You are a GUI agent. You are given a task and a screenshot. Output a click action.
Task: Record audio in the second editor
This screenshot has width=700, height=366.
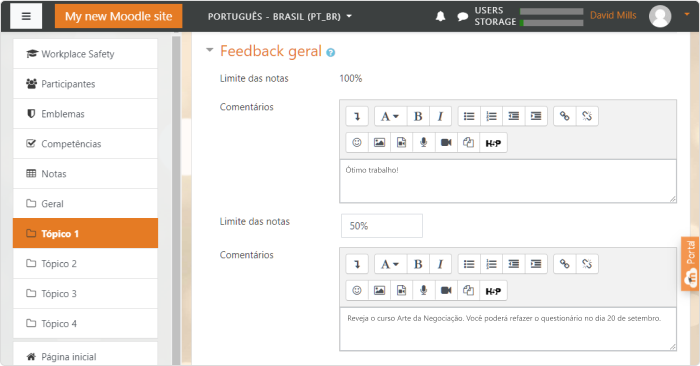[x=424, y=291]
